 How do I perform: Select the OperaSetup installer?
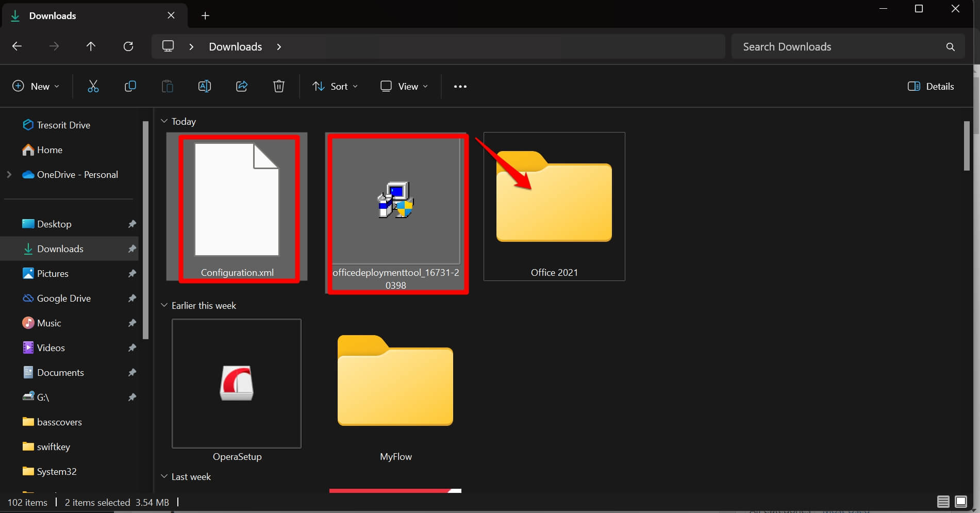click(237, 390)
